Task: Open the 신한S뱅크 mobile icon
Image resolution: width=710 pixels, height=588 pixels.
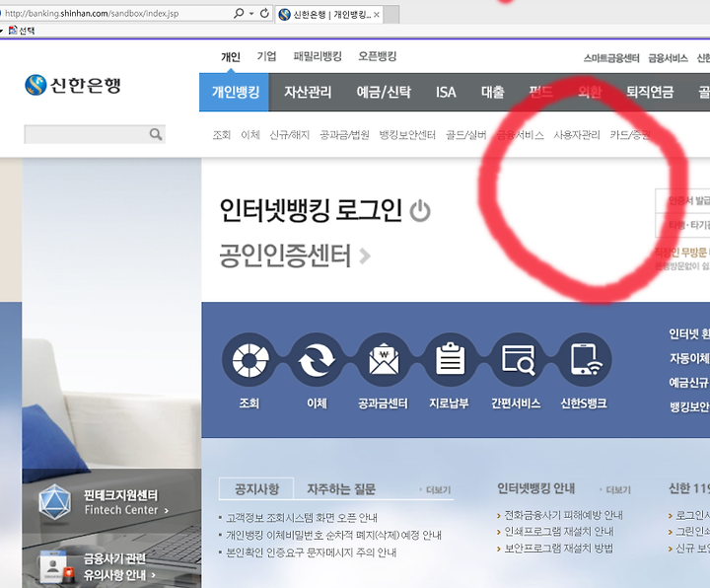Action: pyautogui.click(x=585, y=360)
